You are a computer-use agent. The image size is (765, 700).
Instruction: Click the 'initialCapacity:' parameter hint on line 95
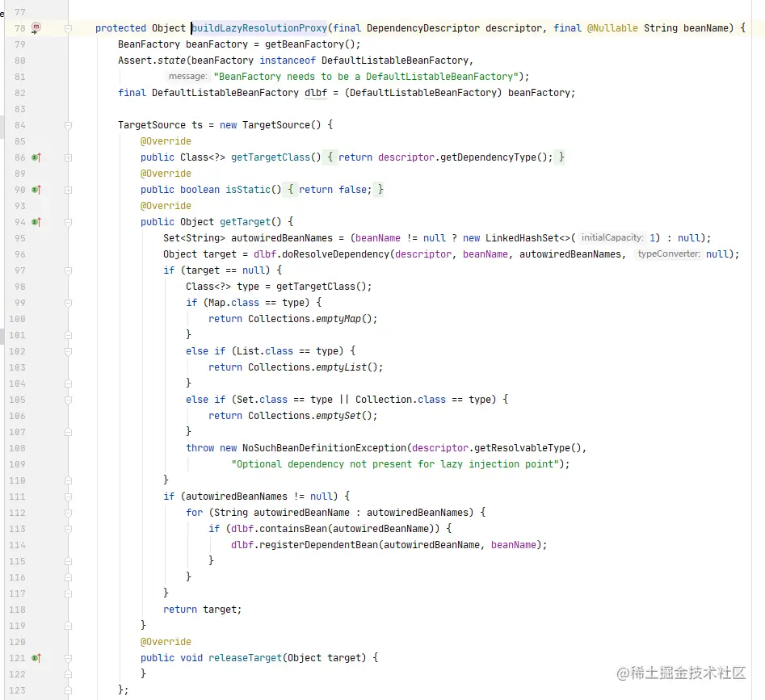click(612, 237)
